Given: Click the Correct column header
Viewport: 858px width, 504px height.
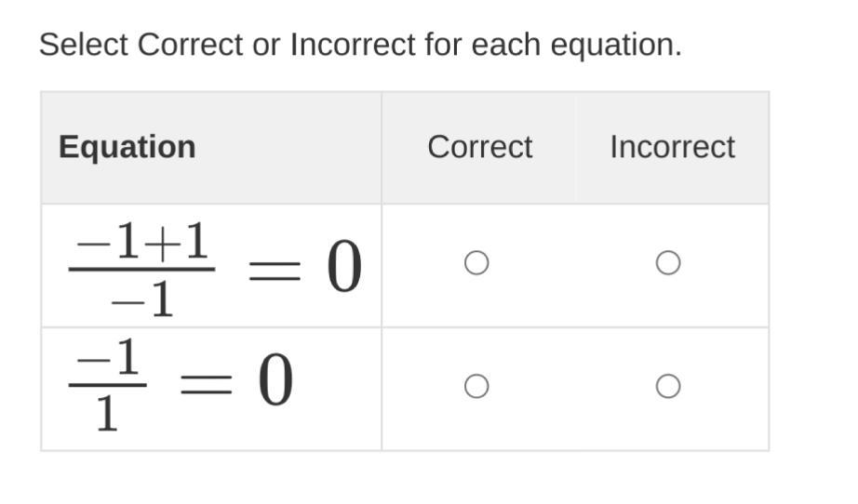Looking at the screenshot, I should click(x=479, y=147).
